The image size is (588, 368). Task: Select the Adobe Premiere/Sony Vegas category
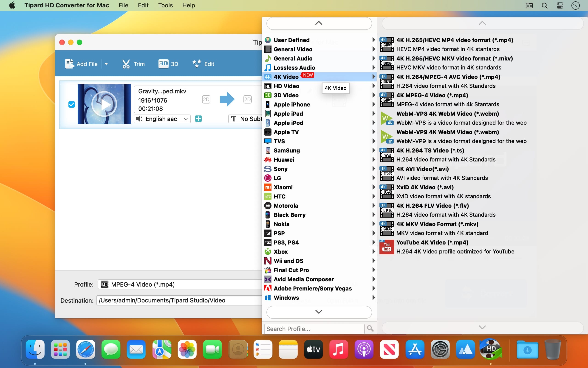tap(319, 288)
